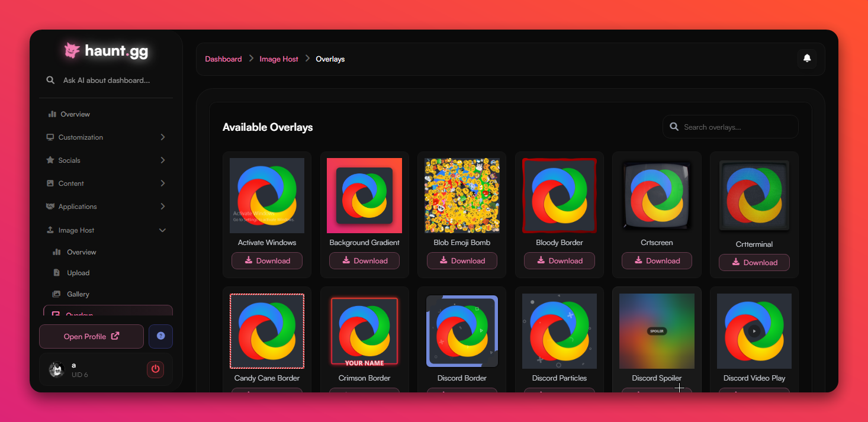Viewport: 868px width, 422px height.
Task: Select the Crtterminal preview thumbnail
Action: pyautogui.click(x=754, y=196)
